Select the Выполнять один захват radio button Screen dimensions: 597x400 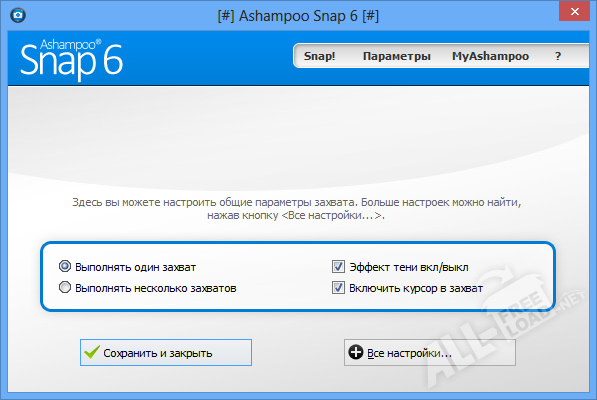(x=65, y=266)
